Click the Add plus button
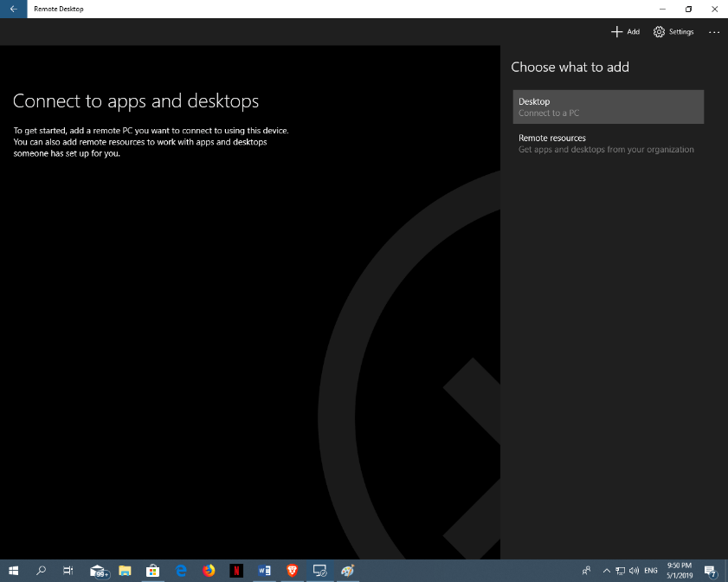The image size is (728, 582). click(x=625, y=31)
